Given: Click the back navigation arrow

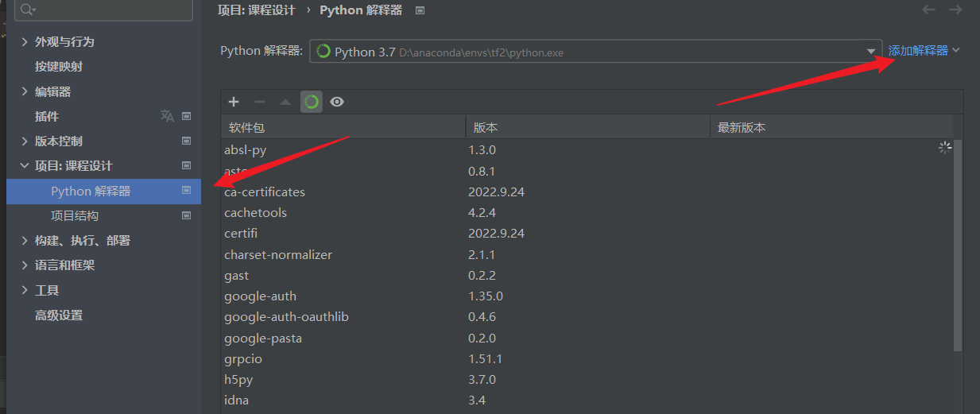Looking at the screenshot, I should point(928,10).
